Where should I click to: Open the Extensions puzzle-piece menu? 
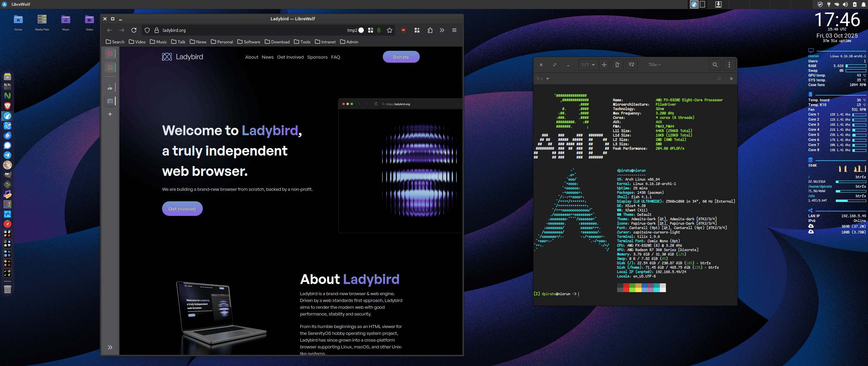pyautogui.click(x=430, y=30)
